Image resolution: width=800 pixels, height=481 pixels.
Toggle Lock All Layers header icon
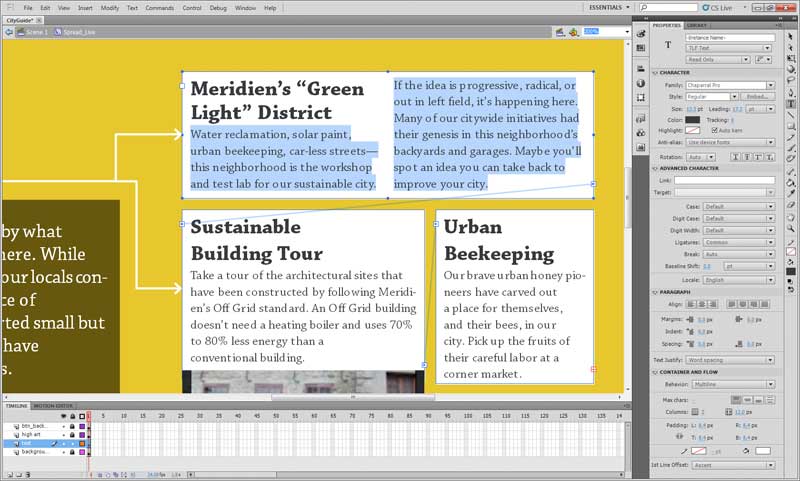pyautogui.click(x=72, y=416)
